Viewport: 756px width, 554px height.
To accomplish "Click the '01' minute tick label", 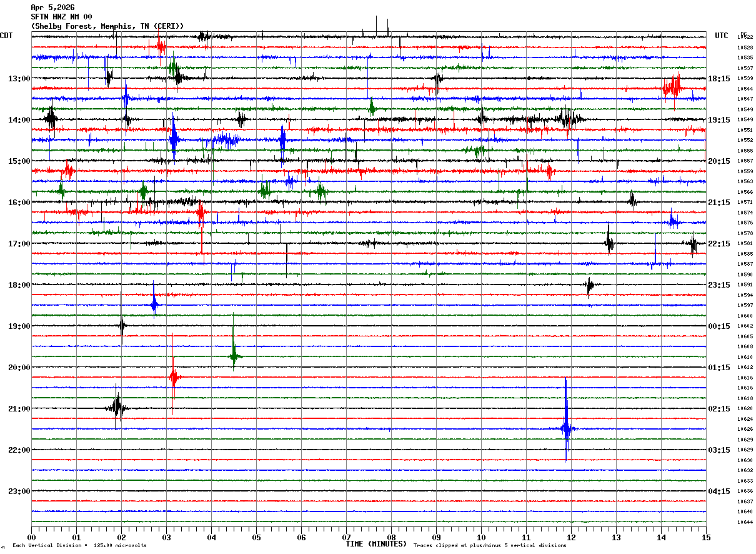I will point(76,537).
